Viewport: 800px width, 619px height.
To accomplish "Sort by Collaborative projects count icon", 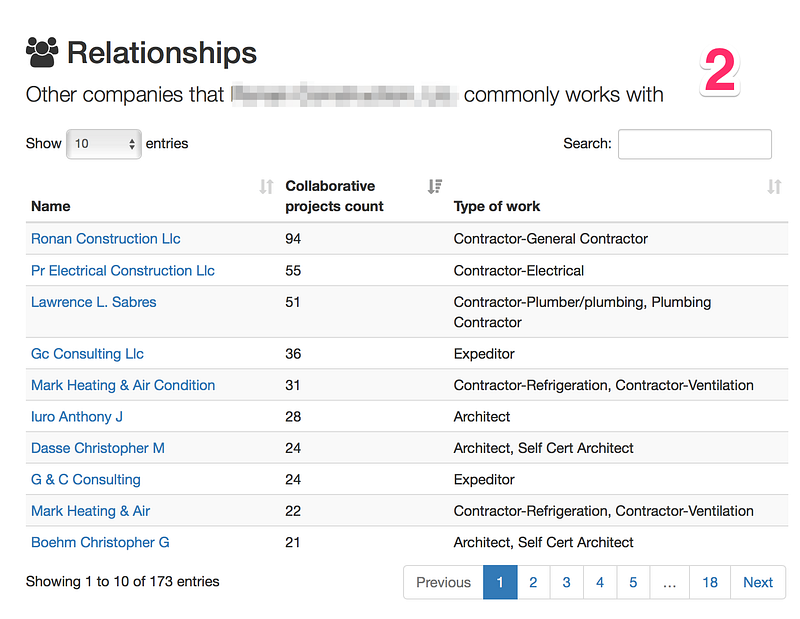I will 435,187.
